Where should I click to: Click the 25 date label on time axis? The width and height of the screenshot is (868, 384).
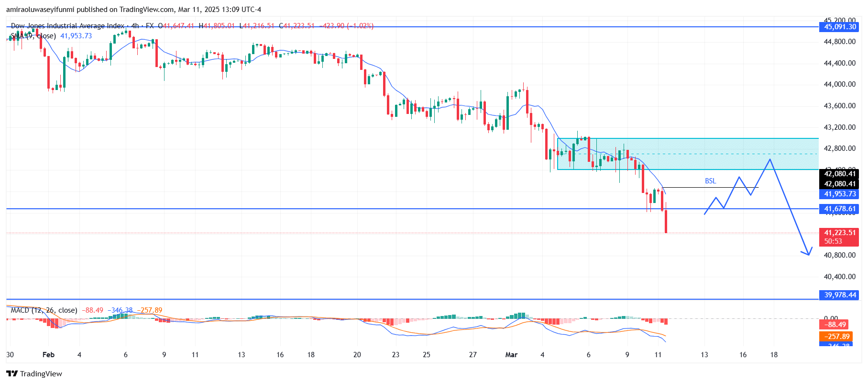pyautogui.click(x=427, y=355)
